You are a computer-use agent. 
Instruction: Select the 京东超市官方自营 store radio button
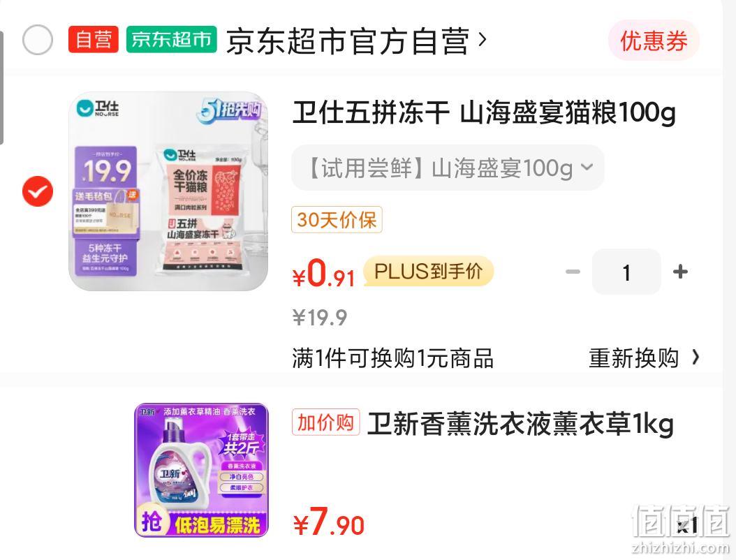pos(38,40)
